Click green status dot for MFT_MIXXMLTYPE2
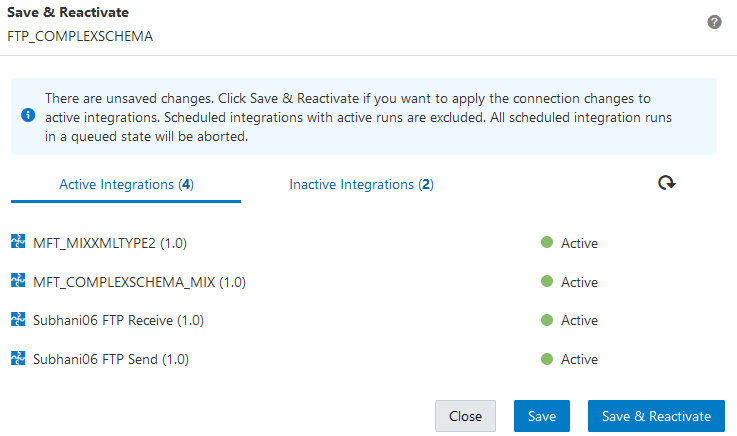 pos(547,242)
